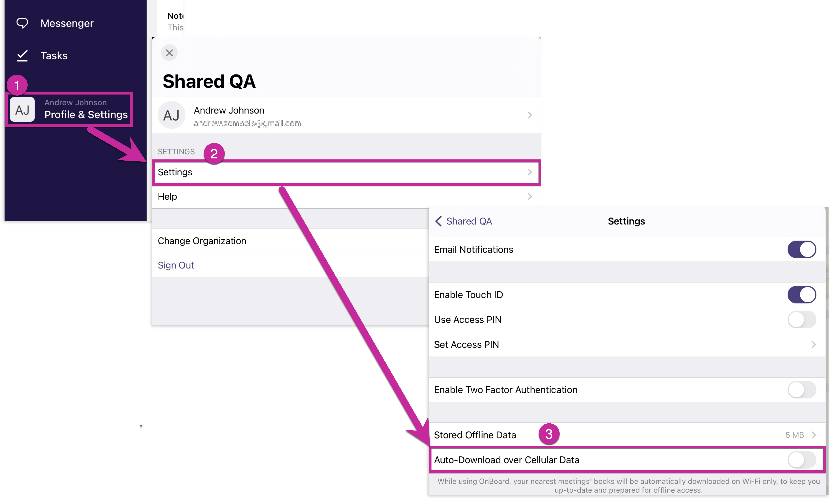Toggle Enable Two Factor Authentication

tap(801, 390)
